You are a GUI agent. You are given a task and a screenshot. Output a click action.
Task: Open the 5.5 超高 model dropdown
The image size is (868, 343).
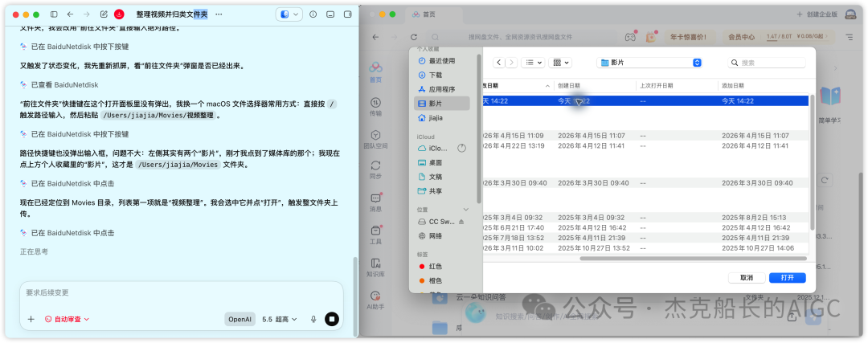click(279, 319)
